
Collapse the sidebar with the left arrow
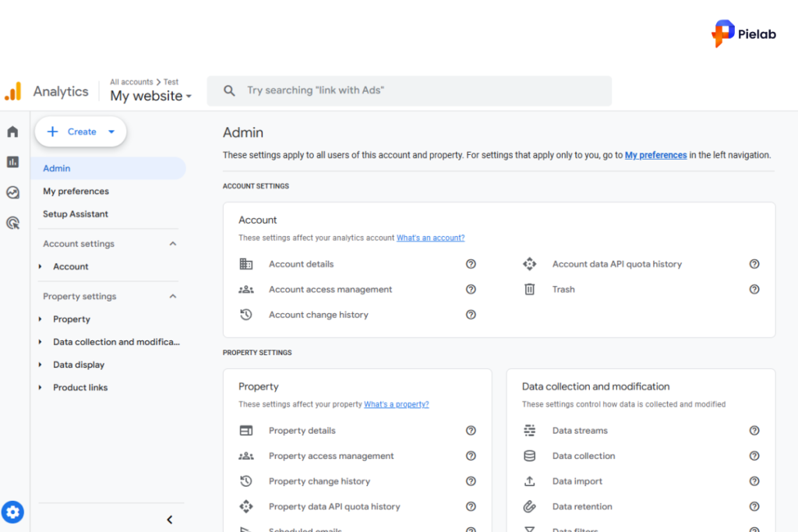tap(169, 520)
